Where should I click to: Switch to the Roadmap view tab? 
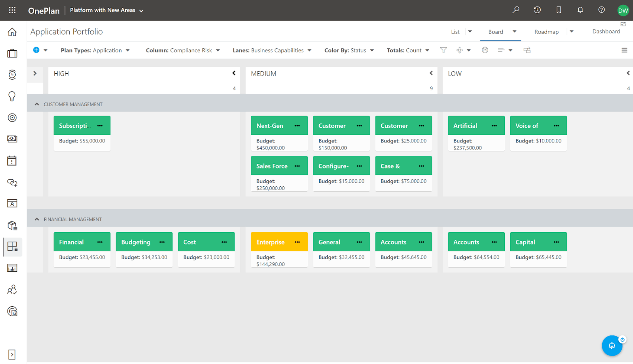(x=546, y=32)
